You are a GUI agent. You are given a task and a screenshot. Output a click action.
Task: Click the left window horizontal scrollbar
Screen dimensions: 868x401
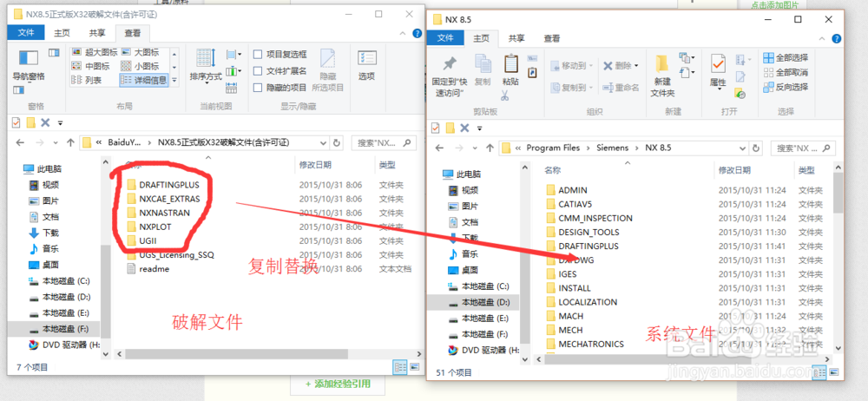(237, 352)
